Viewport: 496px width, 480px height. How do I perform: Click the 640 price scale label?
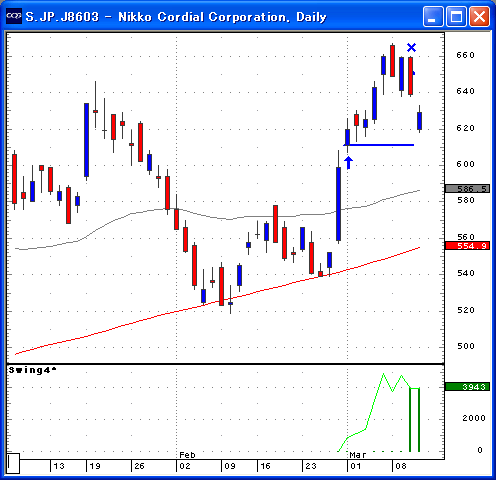(465, 91)
